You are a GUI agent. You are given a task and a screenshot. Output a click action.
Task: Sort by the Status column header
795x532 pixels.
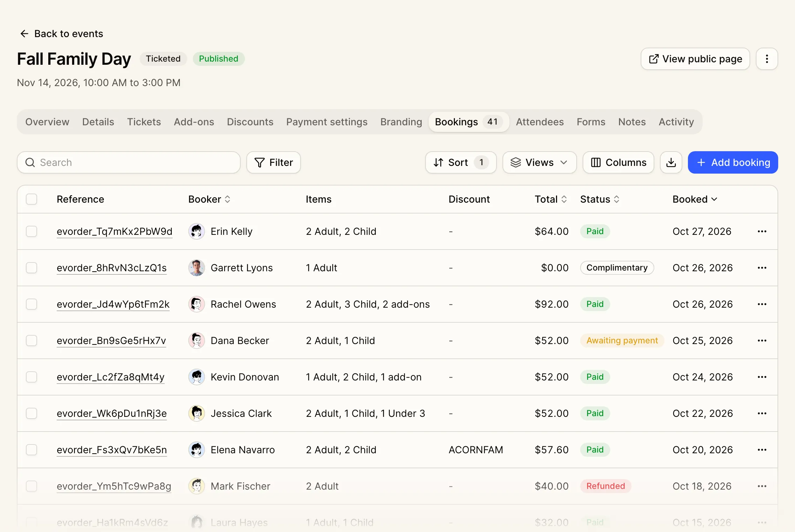[600, 199]
